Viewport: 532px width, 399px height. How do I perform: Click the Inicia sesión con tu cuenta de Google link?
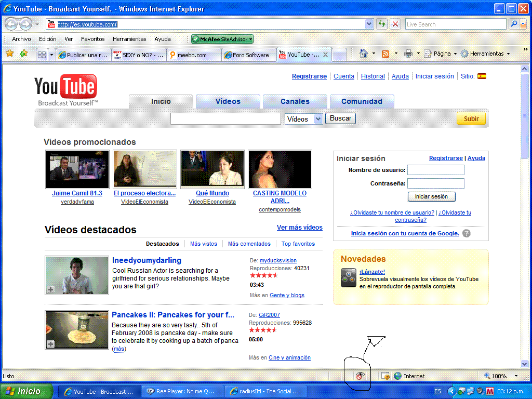(x=405, y=233)
